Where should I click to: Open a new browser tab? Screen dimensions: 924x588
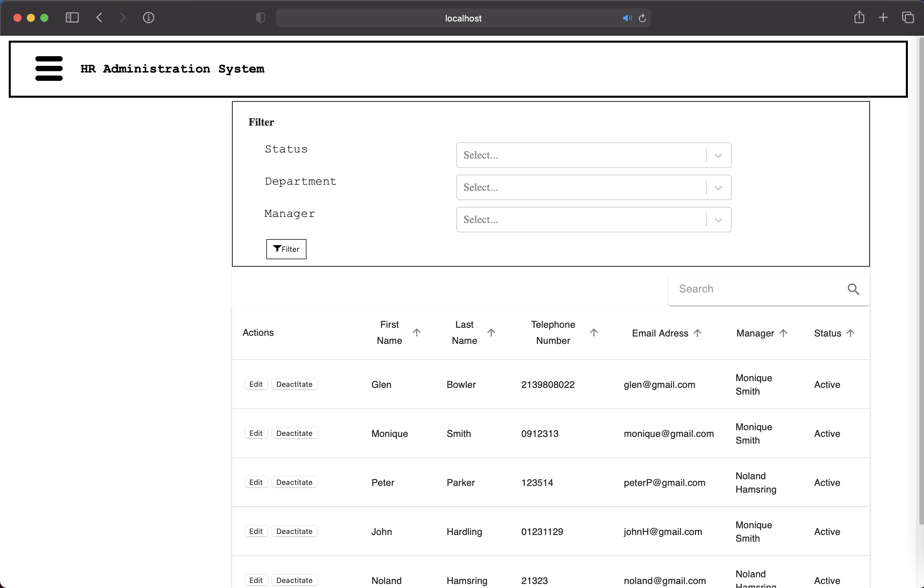point(883,18)
